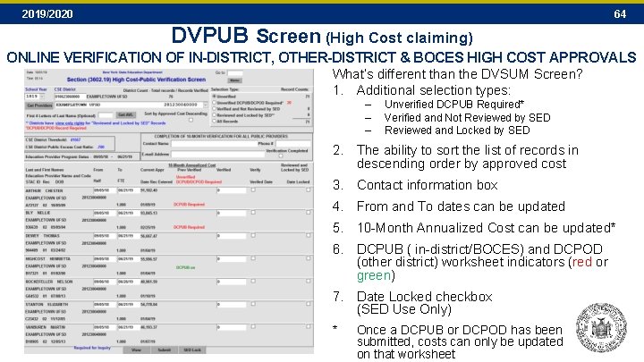Click To date field for VANBUREN MARTIN
Viewport: 644px width, 362px height.
pos(129,327)
